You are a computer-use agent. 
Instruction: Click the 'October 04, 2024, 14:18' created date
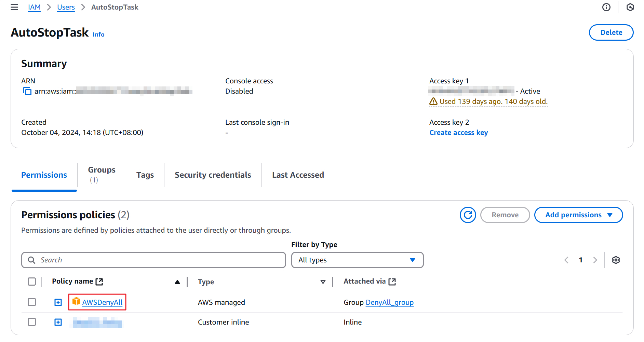[x=82, y=133]
